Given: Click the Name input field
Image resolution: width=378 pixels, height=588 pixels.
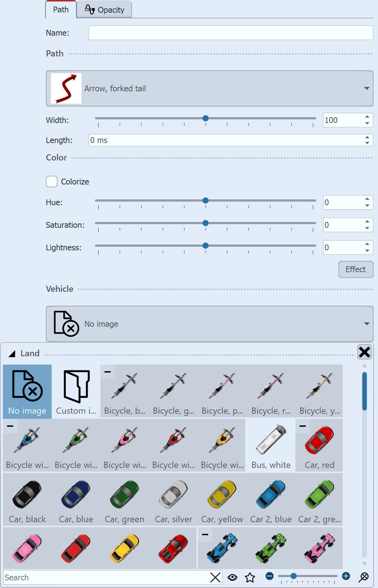Looking at the screenshot, I should tap(231, 33).
